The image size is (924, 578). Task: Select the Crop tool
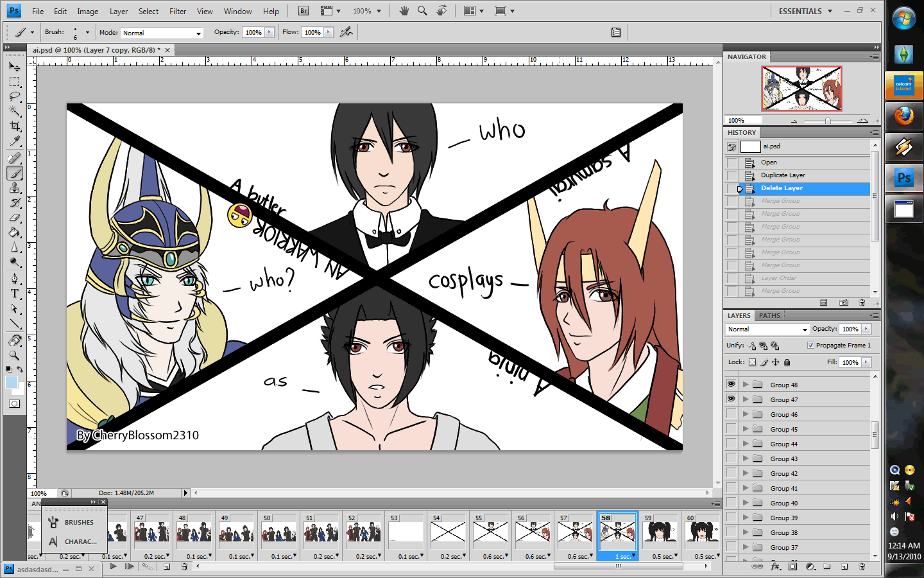click(14, 127)
